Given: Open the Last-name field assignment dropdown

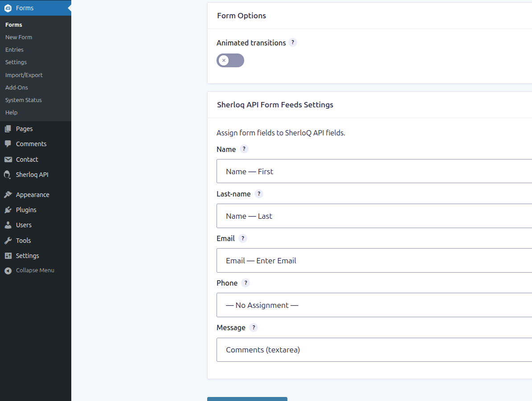Looking at the screenshot, I should point(374,216).
